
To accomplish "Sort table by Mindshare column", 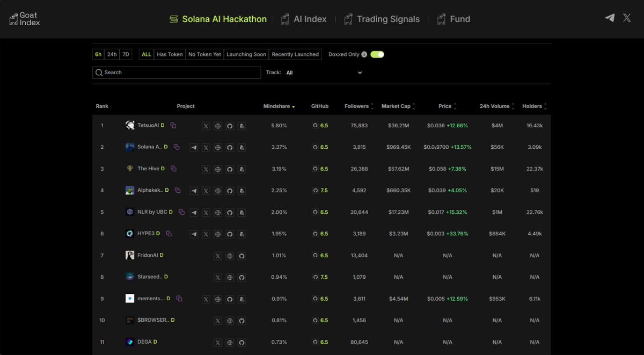I will tap(279, 106).
